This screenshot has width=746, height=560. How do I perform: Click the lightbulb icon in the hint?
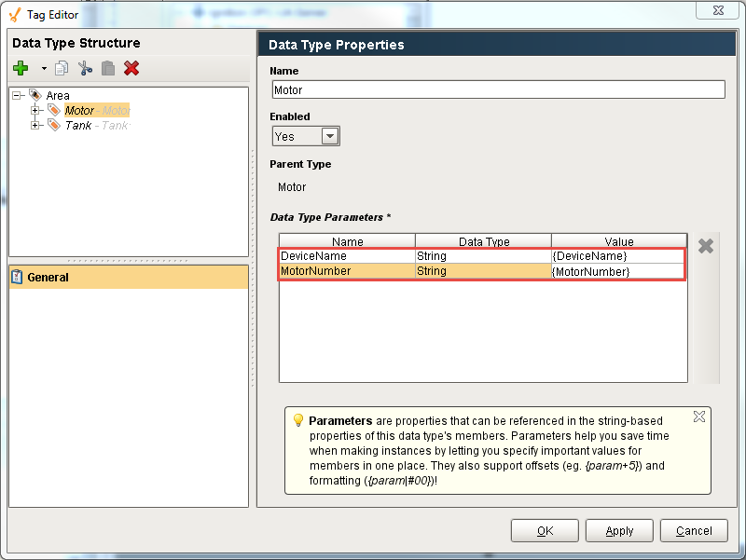[x=298, y=420]
